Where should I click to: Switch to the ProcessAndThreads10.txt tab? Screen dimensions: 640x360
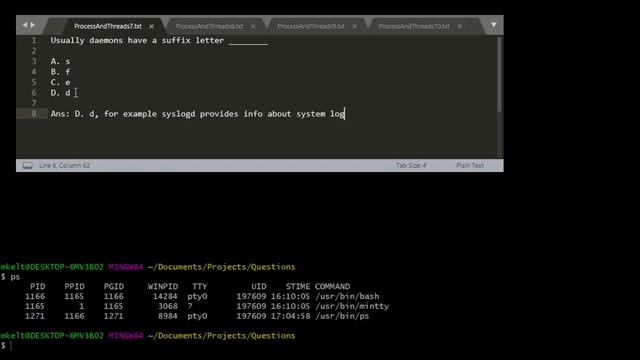coord(414,26)
